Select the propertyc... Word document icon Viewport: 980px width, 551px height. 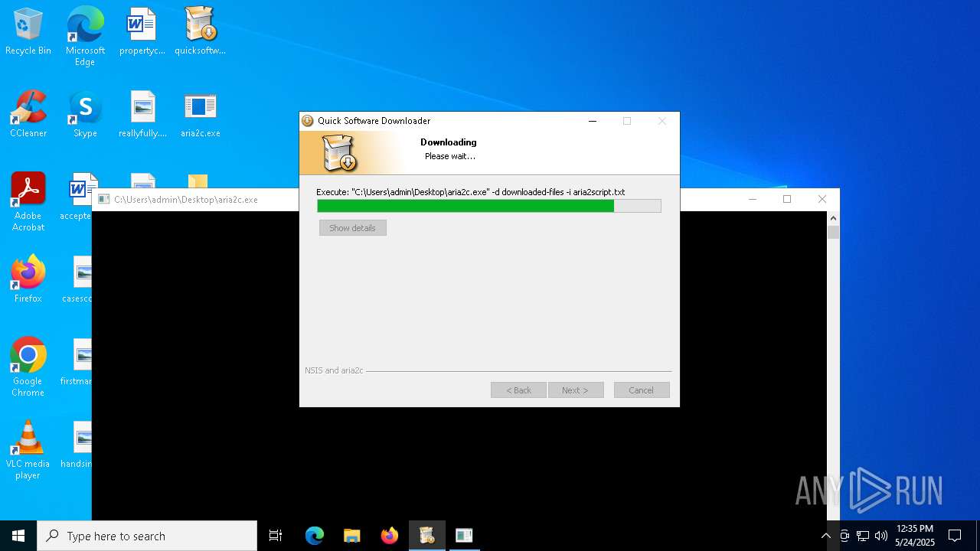[142, 31]
